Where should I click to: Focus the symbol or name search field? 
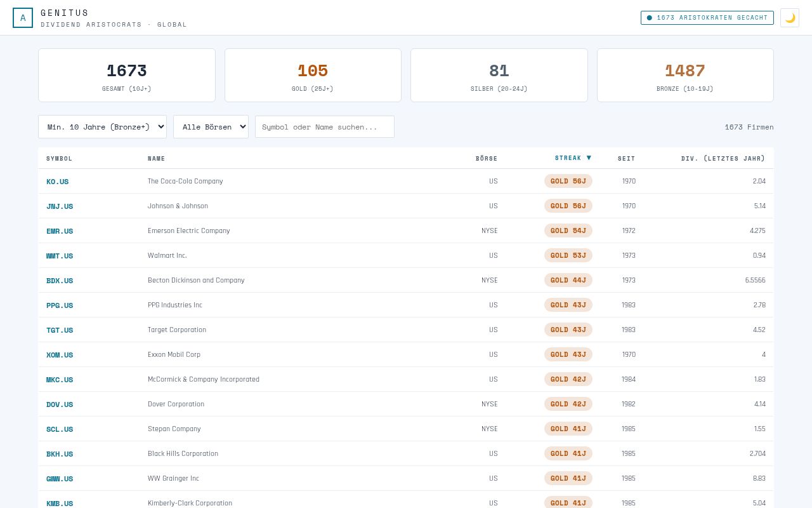coord(325,126)
